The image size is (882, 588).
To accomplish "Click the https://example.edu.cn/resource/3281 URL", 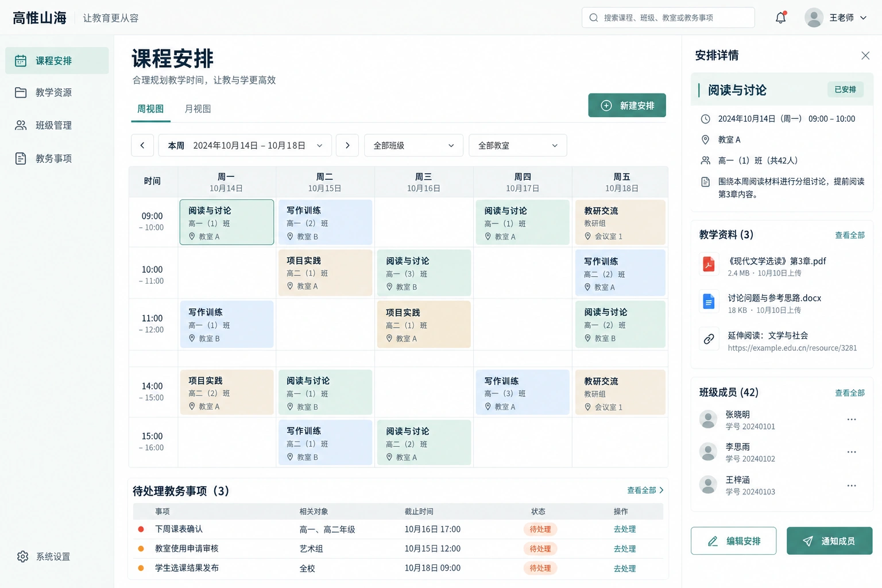I will click(792, 348).
